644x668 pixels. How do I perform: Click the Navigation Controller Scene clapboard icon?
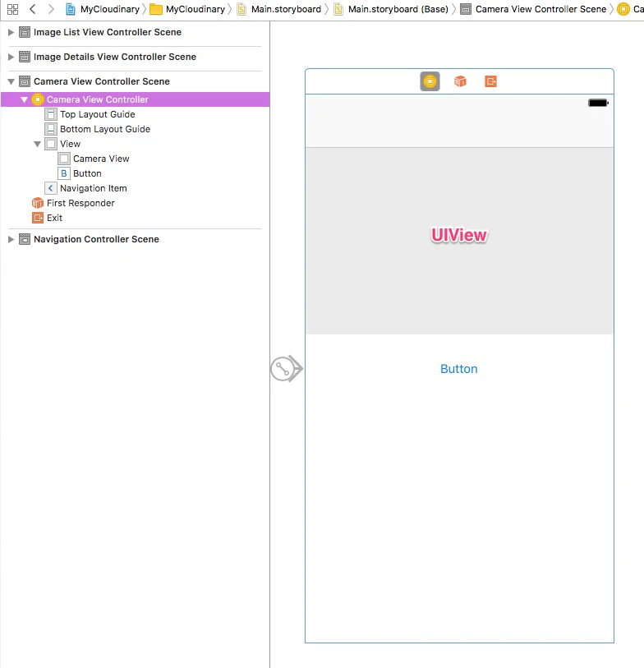tap(25, 239)
